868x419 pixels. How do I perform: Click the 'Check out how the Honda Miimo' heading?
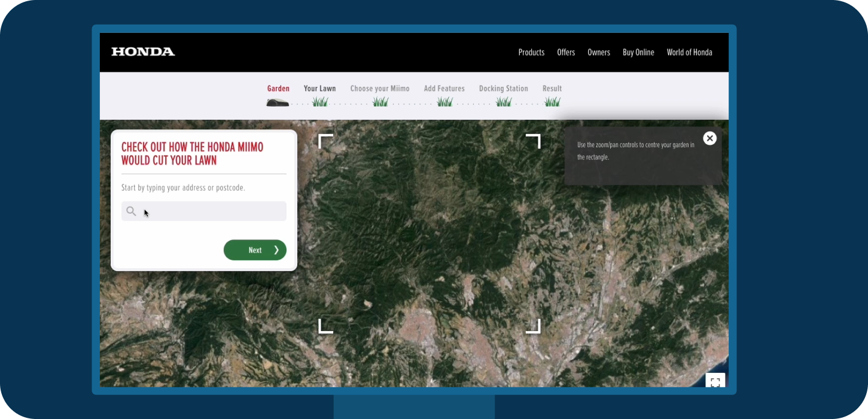[x=192, y=154]
